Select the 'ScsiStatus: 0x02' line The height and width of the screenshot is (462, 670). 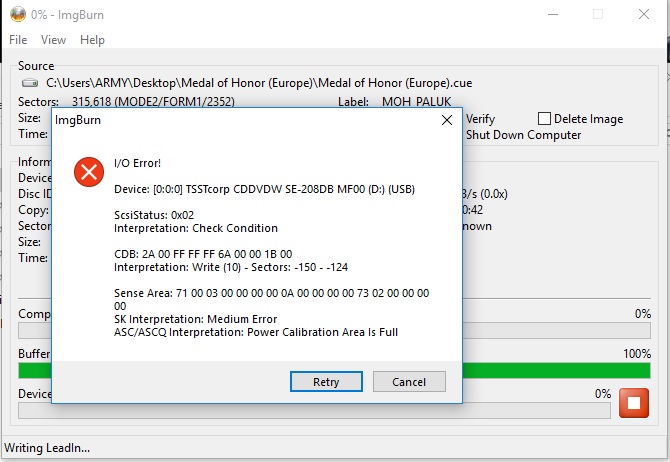154,215
